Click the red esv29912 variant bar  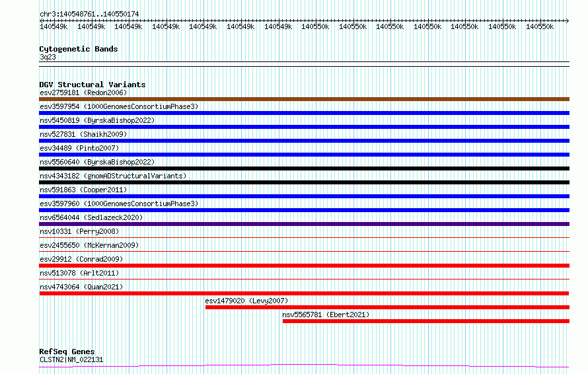coord(304,266)
